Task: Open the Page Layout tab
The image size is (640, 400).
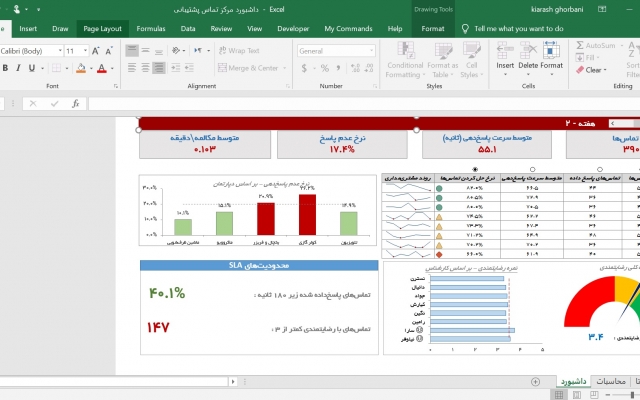Action: pyautogui.click(x=102, y=29)
